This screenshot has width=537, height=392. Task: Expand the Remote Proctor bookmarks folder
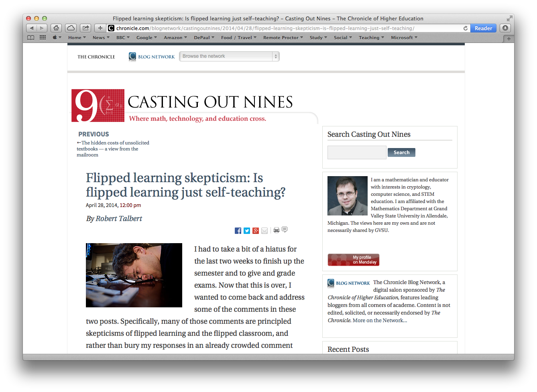tap(283, 38)
